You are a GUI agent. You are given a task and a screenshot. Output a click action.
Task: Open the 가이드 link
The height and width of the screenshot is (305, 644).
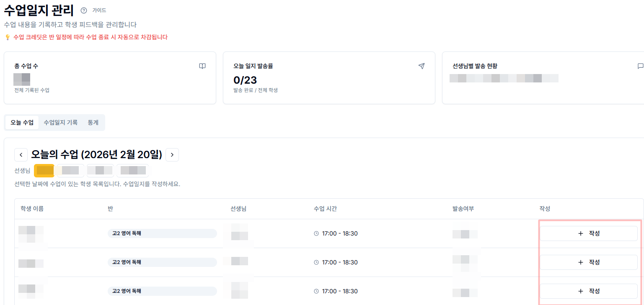click(x=100, y=10)
